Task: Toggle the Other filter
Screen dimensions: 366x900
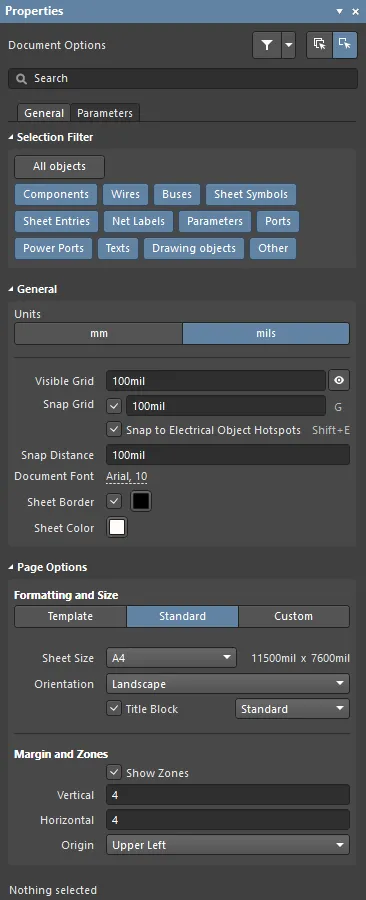Action: pos(273,249)
